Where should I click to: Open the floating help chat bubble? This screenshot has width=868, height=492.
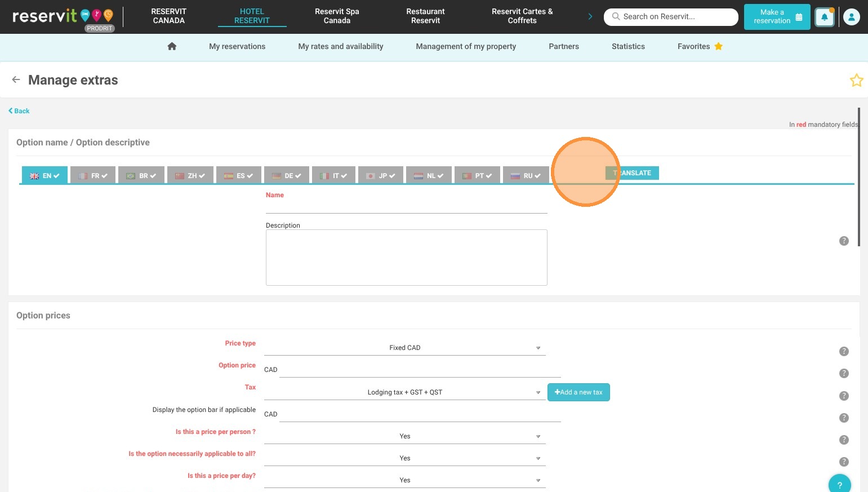pyautogui.click(x=839, y=485)
